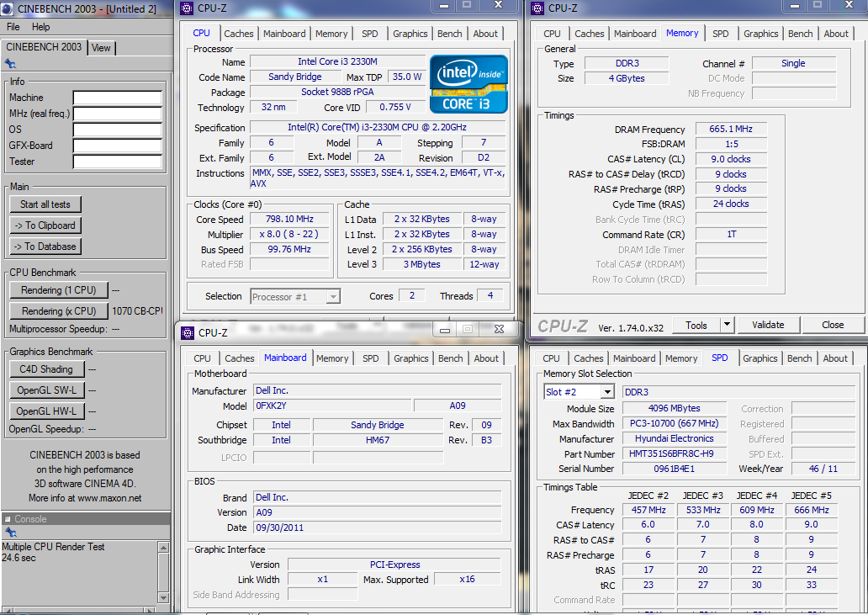Viewport: 868px width, 615px height.
Task: Click the '0FXK2Y' motherboard model value
Action: pyautogui.click(x=332, y=406)
